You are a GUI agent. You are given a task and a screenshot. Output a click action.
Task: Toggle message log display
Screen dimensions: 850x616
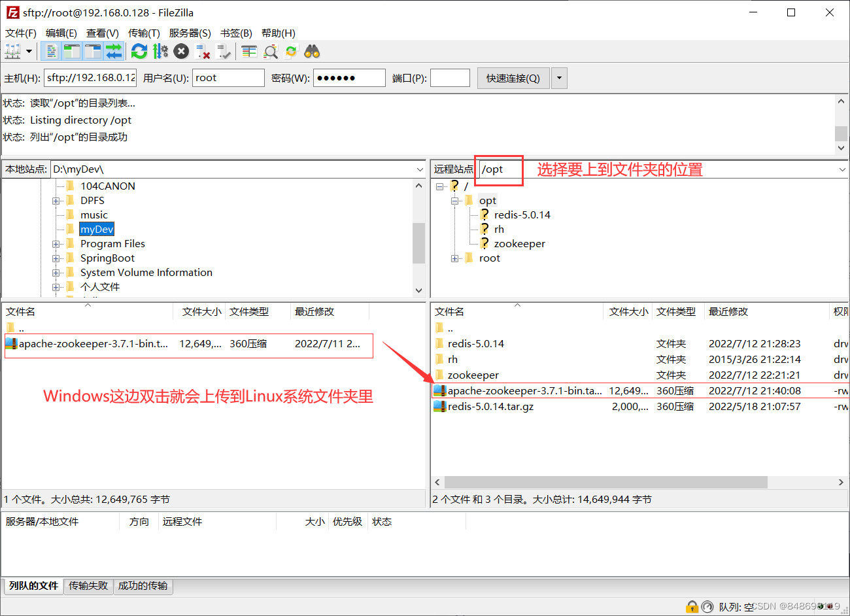[x=52, y=51]
